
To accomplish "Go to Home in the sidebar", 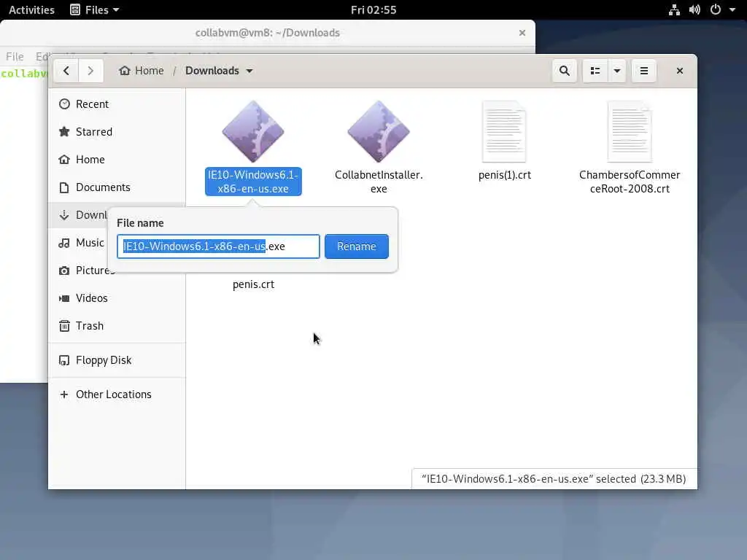I will (117, 160).
